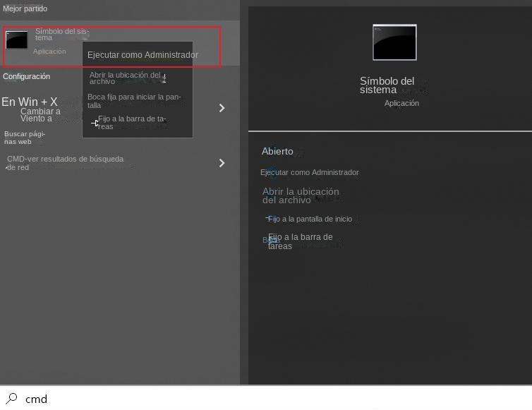Screen dimensions: 532x410
Task: Click the large Símbolo del sistema preview icon
Action: tap(394, 42)
